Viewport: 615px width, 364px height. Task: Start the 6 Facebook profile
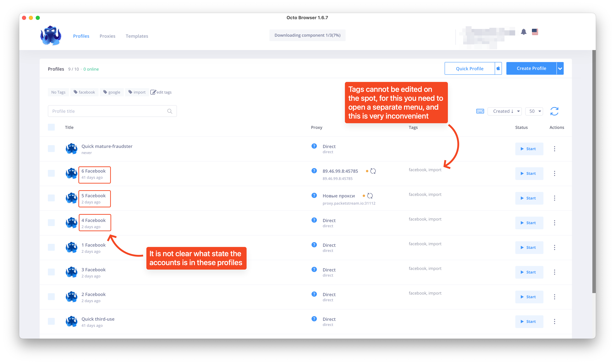tap(529, 174)
